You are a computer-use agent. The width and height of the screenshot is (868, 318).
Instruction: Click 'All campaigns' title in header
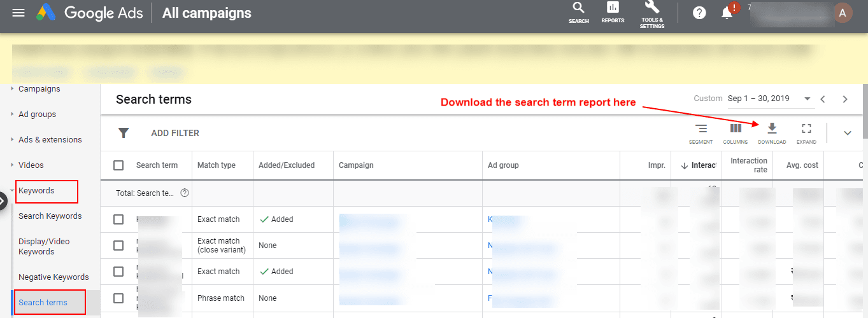pos(207,13)
